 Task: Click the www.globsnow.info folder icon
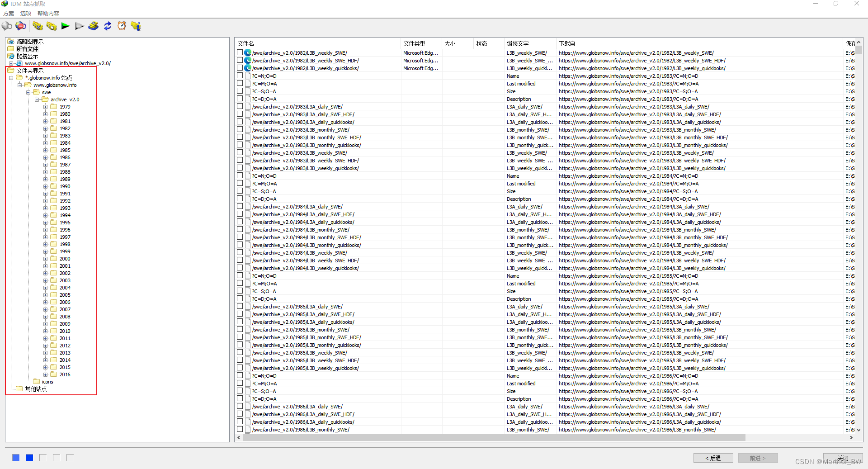pos(28,85)
